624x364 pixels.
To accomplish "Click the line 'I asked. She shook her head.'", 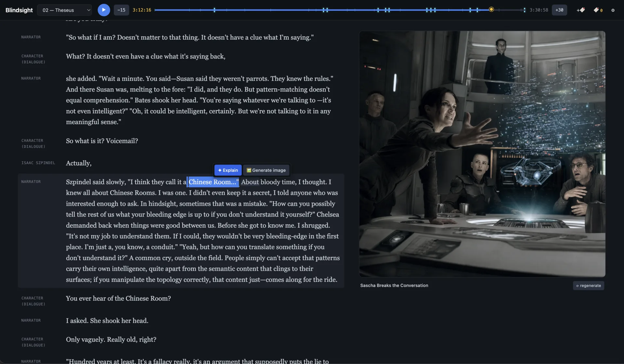I will click(x=107, y=321).
